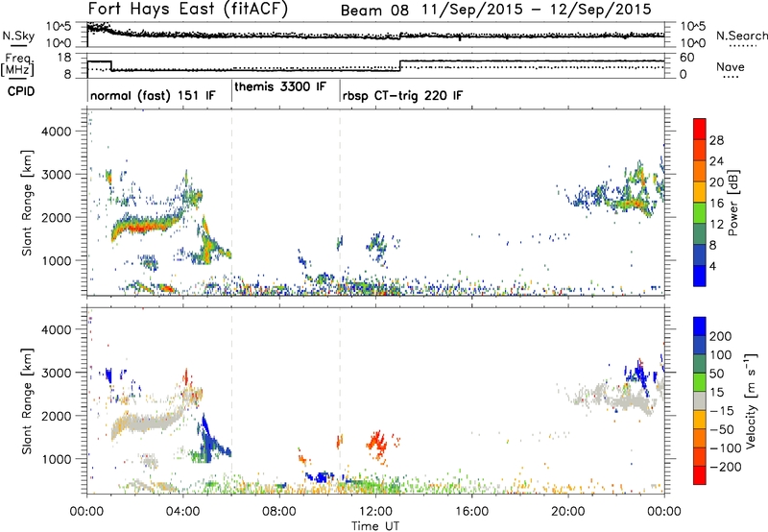This screenshot has height=532, width=768.
Task: Click the gray segment of Velocity colorbar
Action: point(700,400)
